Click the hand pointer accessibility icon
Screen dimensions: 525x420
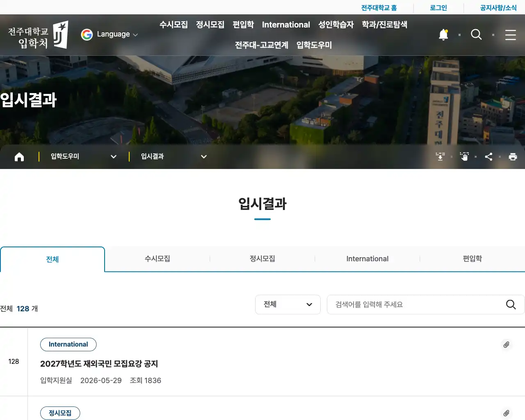[x=464, y=157]
